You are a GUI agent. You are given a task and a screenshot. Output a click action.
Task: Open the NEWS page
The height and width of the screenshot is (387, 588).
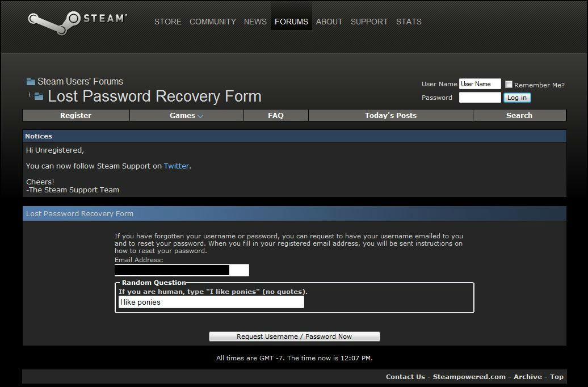click(x=255, y=22)
